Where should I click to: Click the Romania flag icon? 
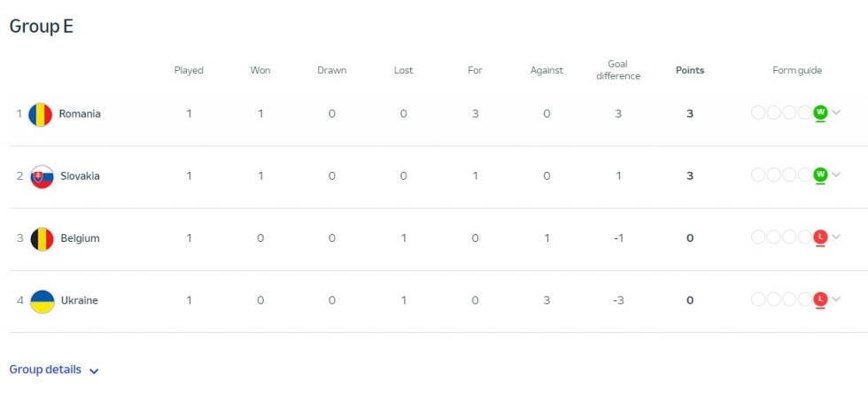pyautogui.click(x=41, y=114)
